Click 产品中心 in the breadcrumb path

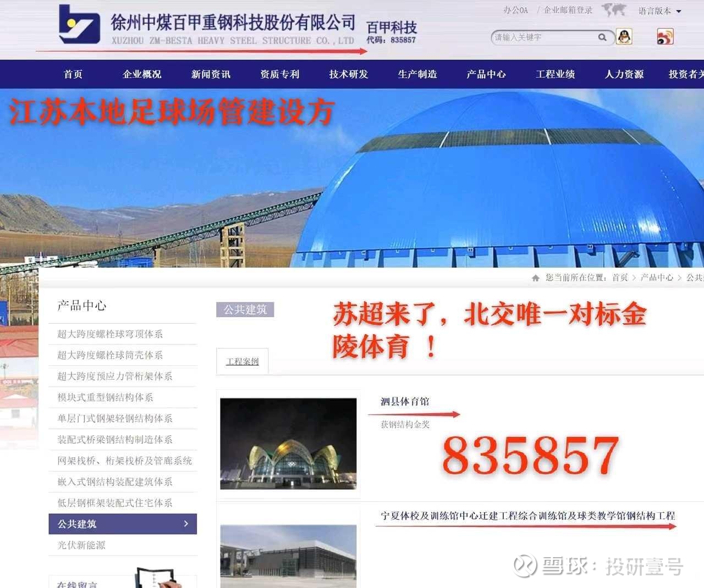click(x=657, y=278)
